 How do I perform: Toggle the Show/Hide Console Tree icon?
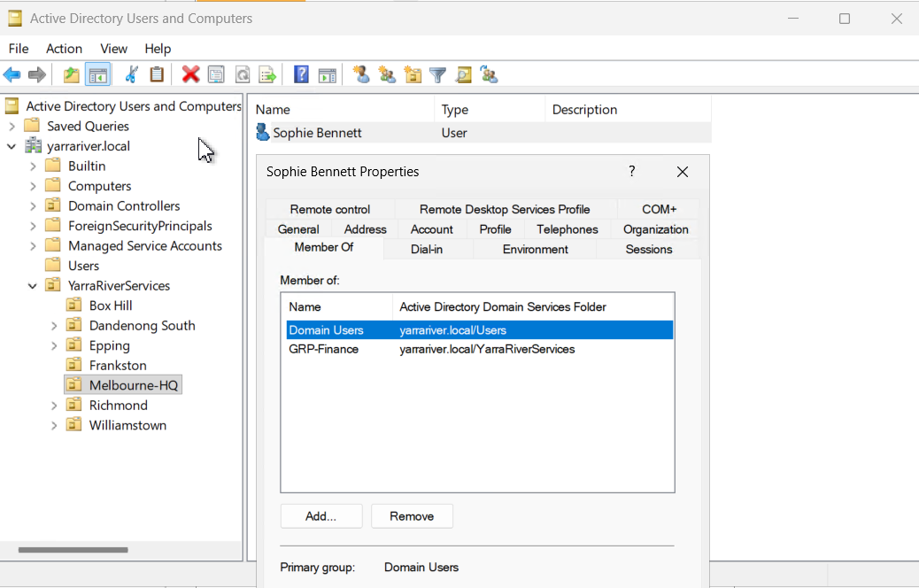tap(98, 74)
